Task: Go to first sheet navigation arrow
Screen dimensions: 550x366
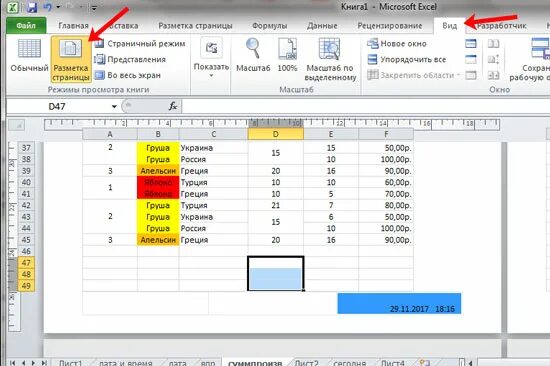Action: pyautogui.click(x=13, y=363)
